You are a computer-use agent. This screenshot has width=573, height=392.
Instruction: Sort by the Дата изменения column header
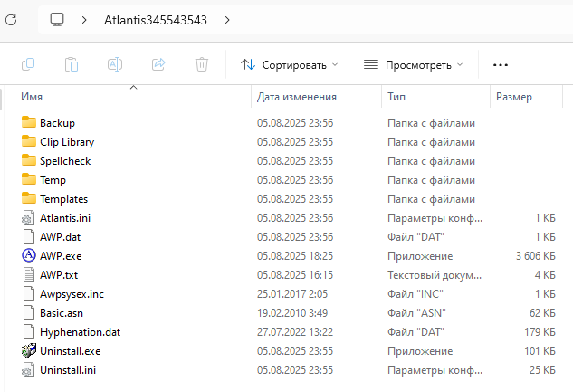coord(296,97)
